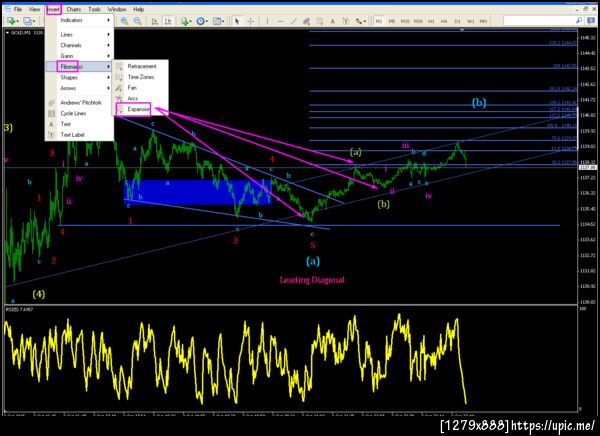This screenshot has width=600, height=436.
Task: Pick the Vertical Line drawing tool
Action: 267,21
